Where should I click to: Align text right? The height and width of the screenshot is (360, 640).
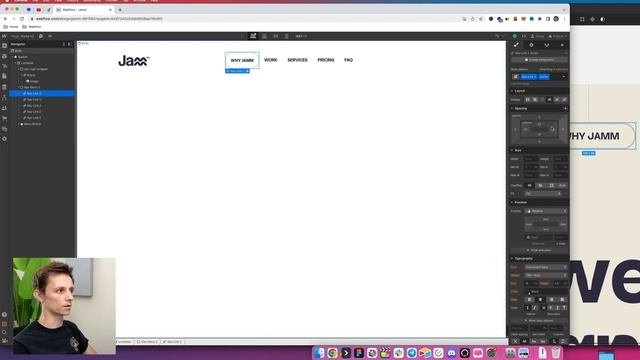pyautogui.click(x=551, y=300)
